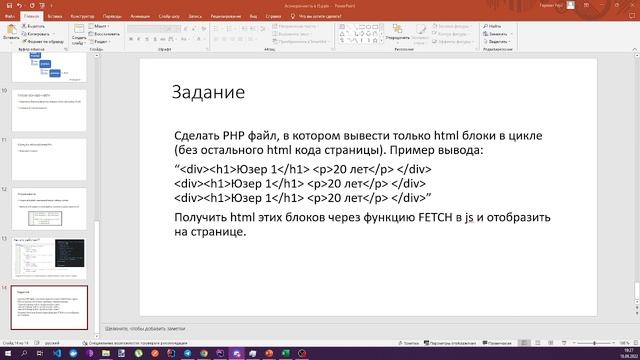This screenshot has width=640, height=360.
Task: Select slide 13 thumbnail
Action: [x=49, y=258]
